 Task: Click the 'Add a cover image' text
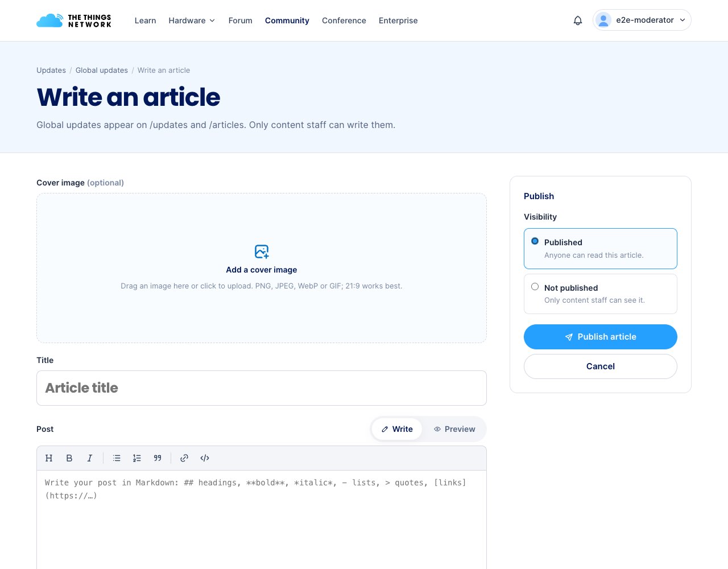[262, 270]
